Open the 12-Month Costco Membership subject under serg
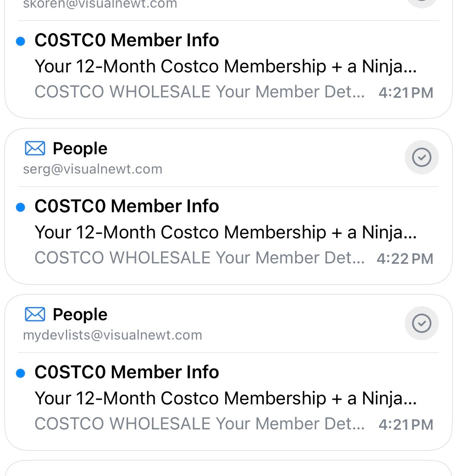The width and height of the screenshot is (457, 476). pyautogui.click(x=225, y=232)
